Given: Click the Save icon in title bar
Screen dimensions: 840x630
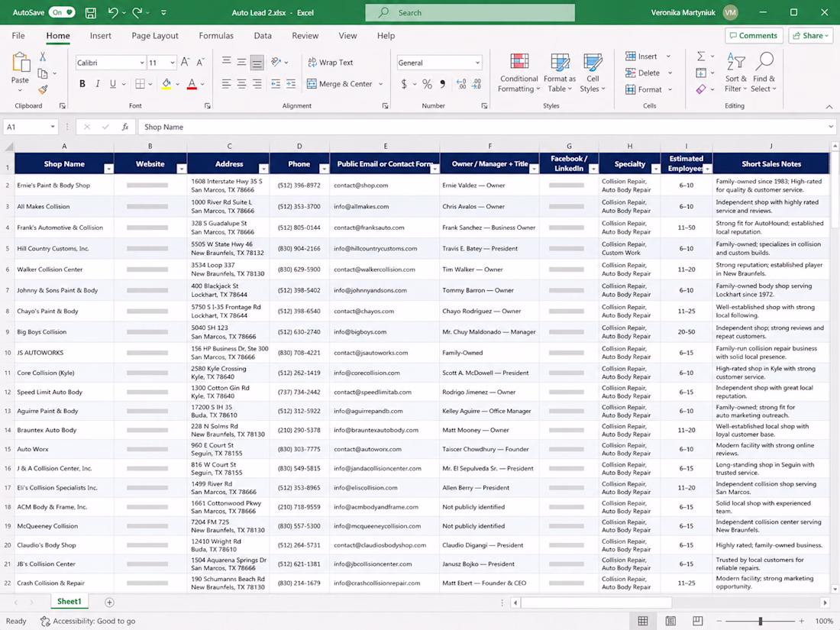Looking at the screenshot, I should [x=91, y=12].
